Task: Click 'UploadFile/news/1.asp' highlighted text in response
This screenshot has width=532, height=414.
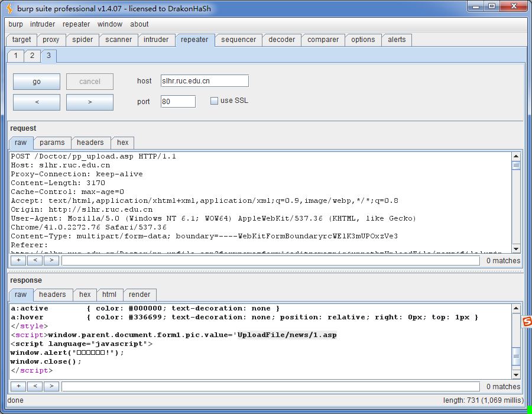Action: [x=287, y=335]
